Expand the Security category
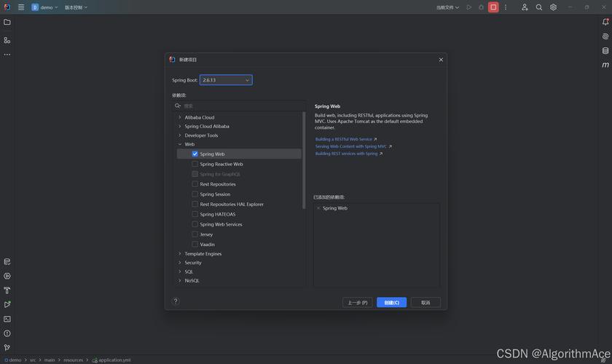This screenshot has width=612, height=364. click(x=179, y=263)
